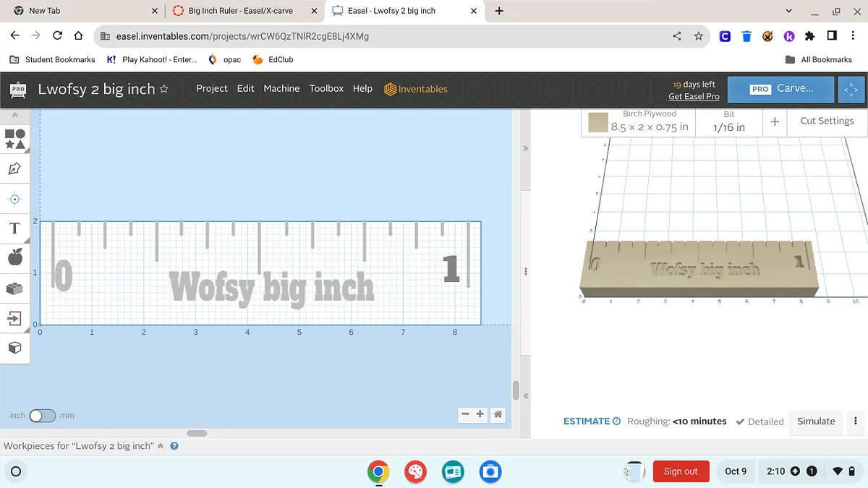Viewport: 868px width, 488px height.
Task: Open the 3D cube tool
Action: click(x=14, y=348)
